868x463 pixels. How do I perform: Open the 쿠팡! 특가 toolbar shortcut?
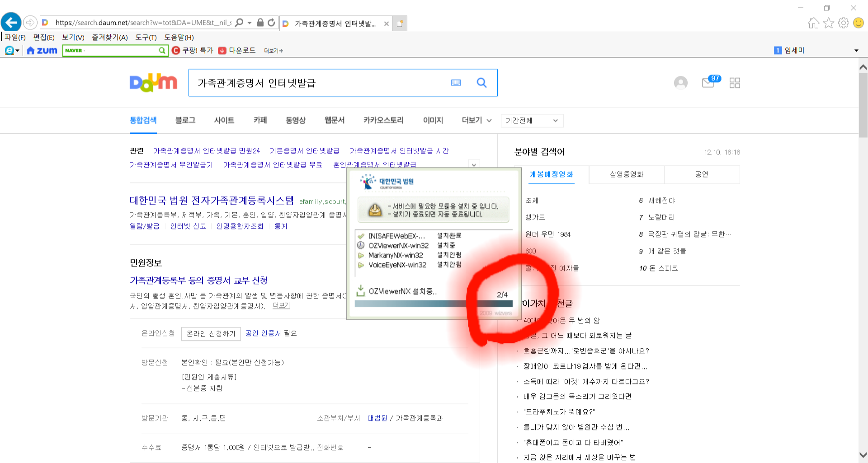193,51
